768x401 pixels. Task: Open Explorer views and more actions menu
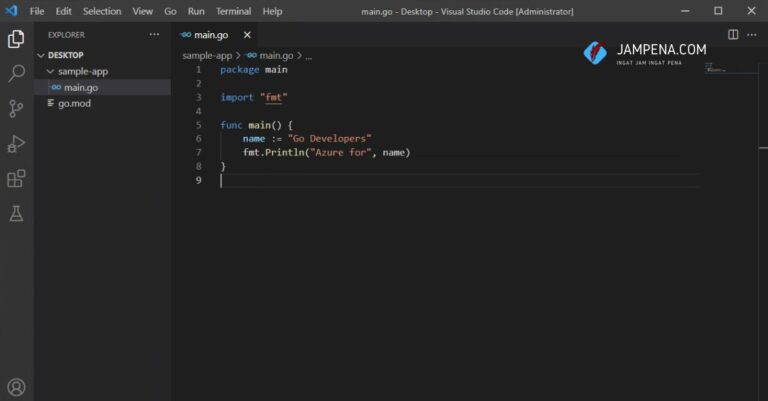click(154, 34)
